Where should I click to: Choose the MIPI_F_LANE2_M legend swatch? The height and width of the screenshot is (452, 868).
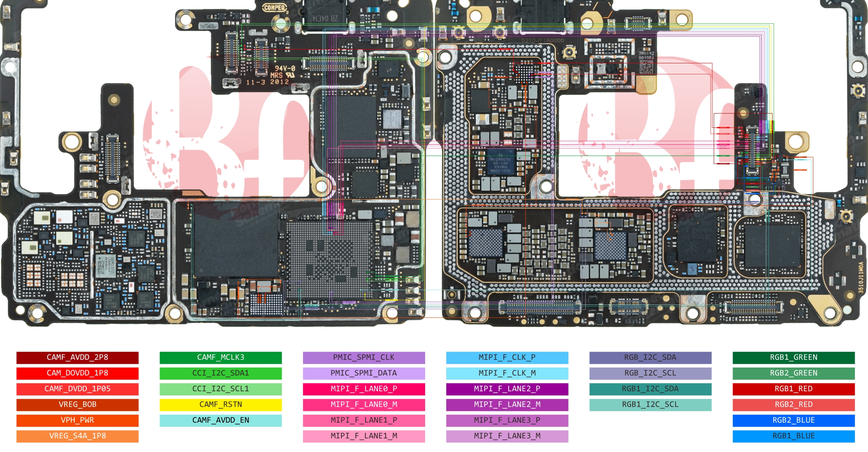coord(507,405)
